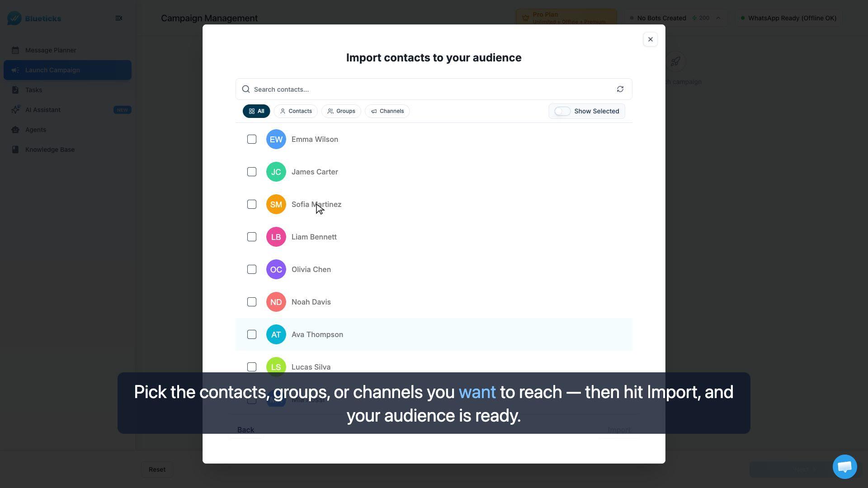
Task: Click the Agents robot icon
Action: pyautogui.click(x=15, y=130)
